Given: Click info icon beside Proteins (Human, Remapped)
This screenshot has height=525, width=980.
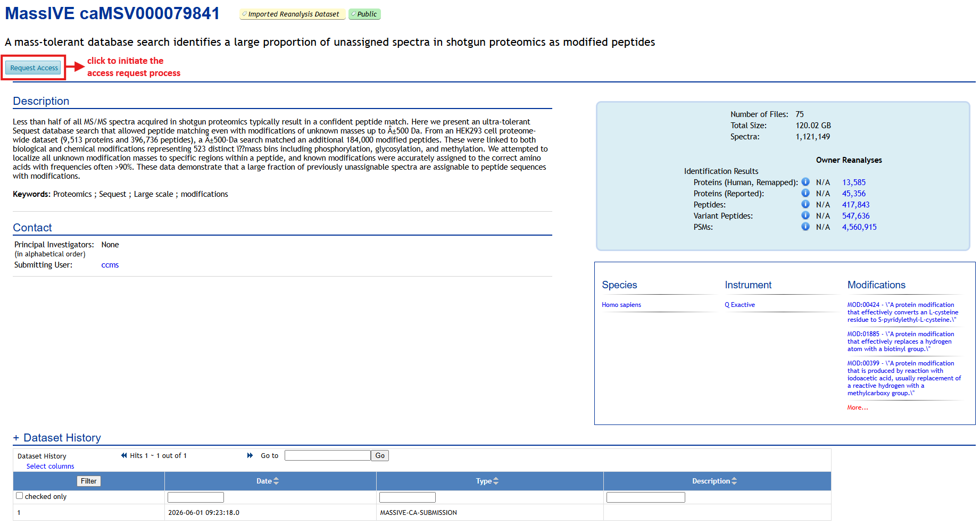Looking at the screenshot, I should coord(805,181).
